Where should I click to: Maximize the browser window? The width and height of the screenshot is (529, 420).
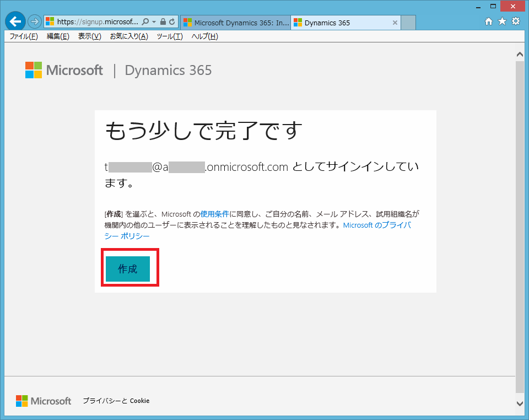click(x=493, y=7)
